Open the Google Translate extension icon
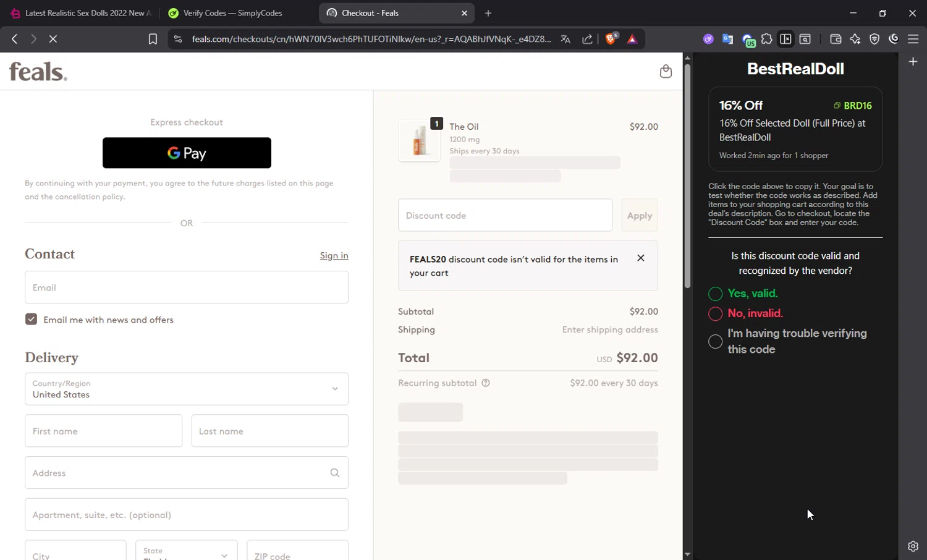Image resolution: width=927 pixels, height=560 pixels. point(727,39)
